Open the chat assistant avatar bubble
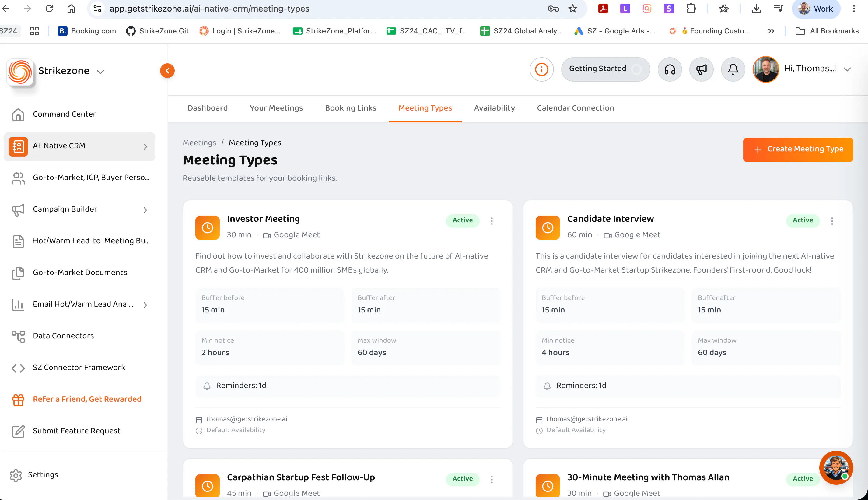868x500 pixels. click(836, 467)
